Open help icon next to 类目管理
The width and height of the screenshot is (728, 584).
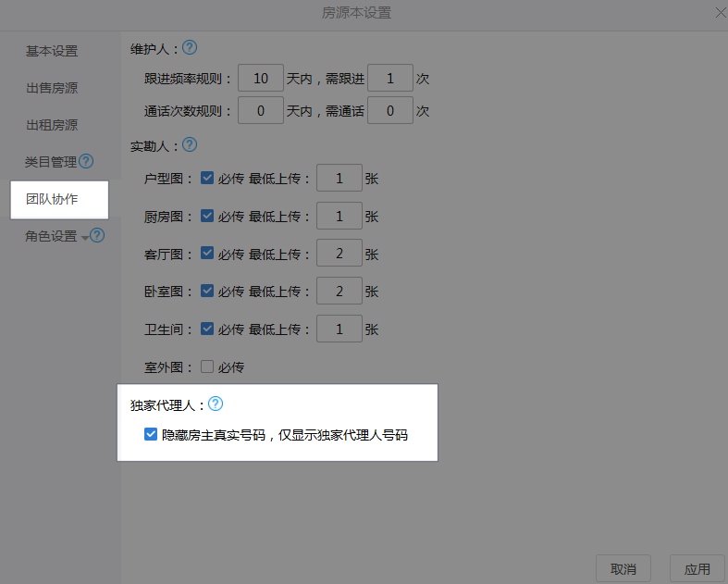point(86,161)
